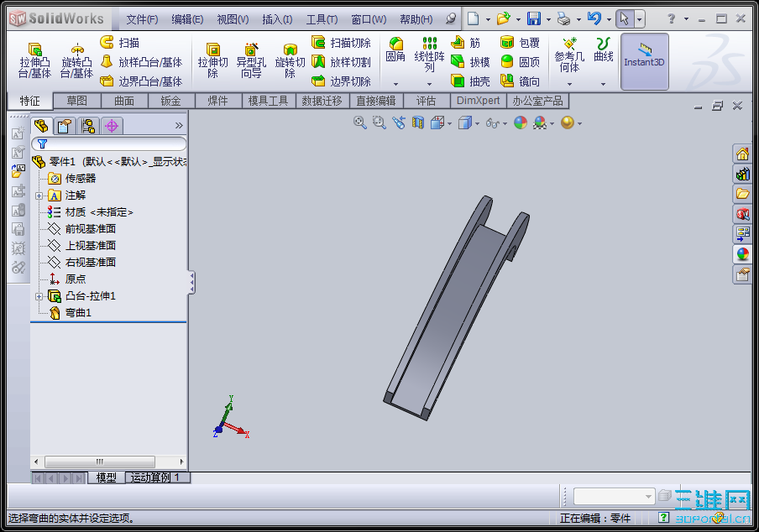Screen dimensions: 759x532
Task: Expand the 注解 annotations tree node
Action: click(x=39, y=196)
